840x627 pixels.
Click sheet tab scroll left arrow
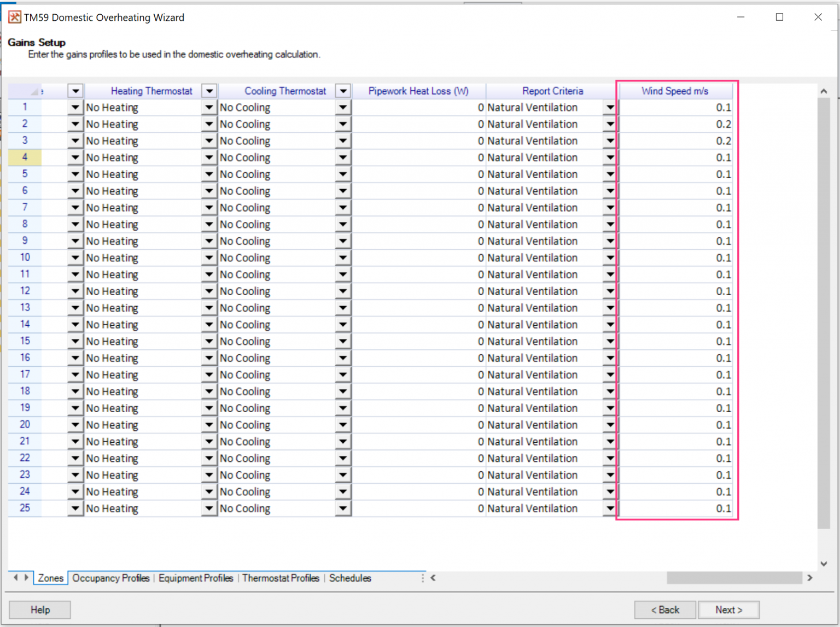[16, 578]
